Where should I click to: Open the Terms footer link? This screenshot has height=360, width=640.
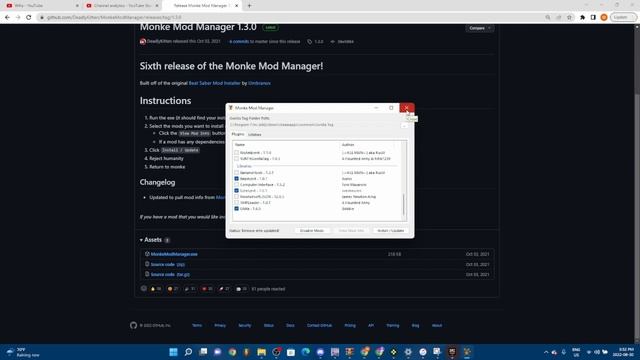tap(197, 326)
